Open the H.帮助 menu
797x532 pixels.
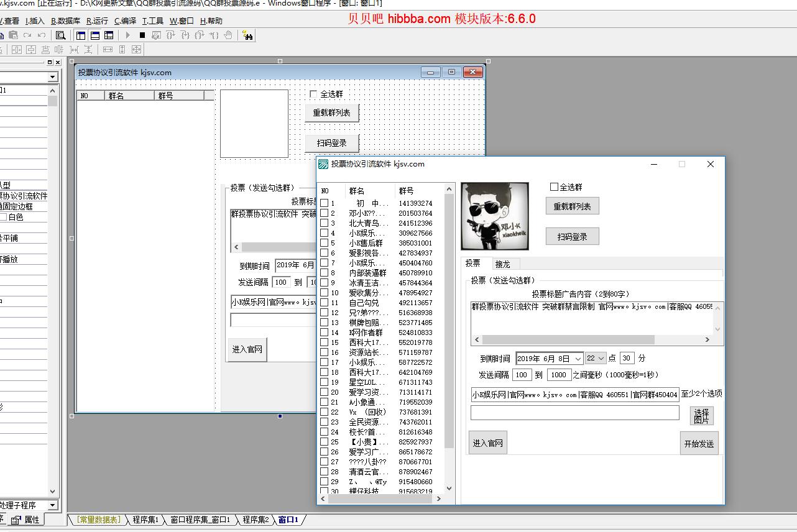click(211, 21)
